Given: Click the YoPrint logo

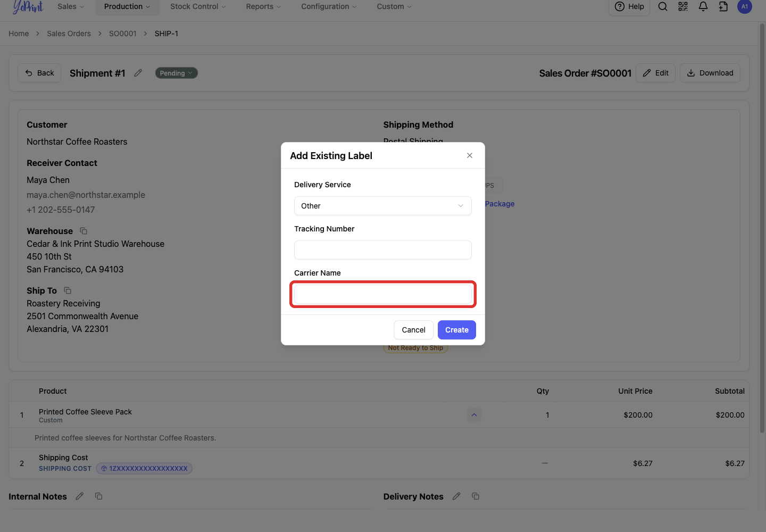Looking at the screenshot, I should [x=28, y=6].
